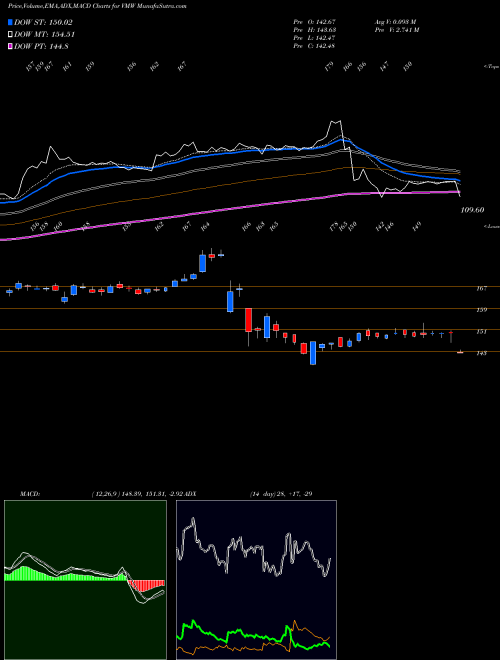Click the '(14 day) 28, +17, -29' ADX values
The image size is (500, 660).
[x=281, y=493]
